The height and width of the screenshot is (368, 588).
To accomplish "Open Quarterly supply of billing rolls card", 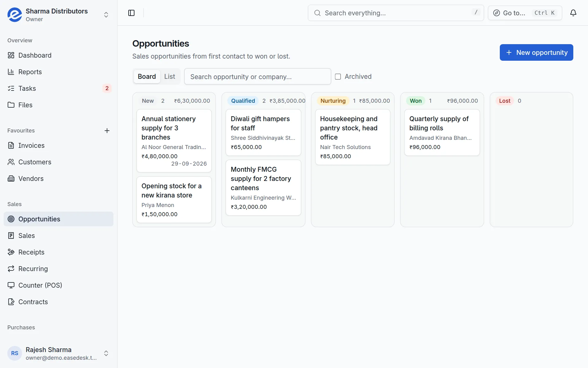I will click(x=442, y=132).
